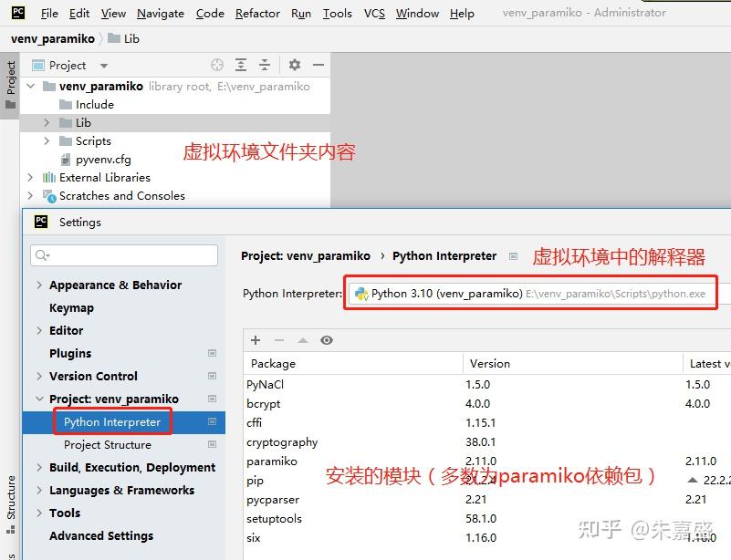Image resolution: width=731 pixels, height=560 pixels.
Task: Select Advanced Settings category
Action: click(101, 535)
